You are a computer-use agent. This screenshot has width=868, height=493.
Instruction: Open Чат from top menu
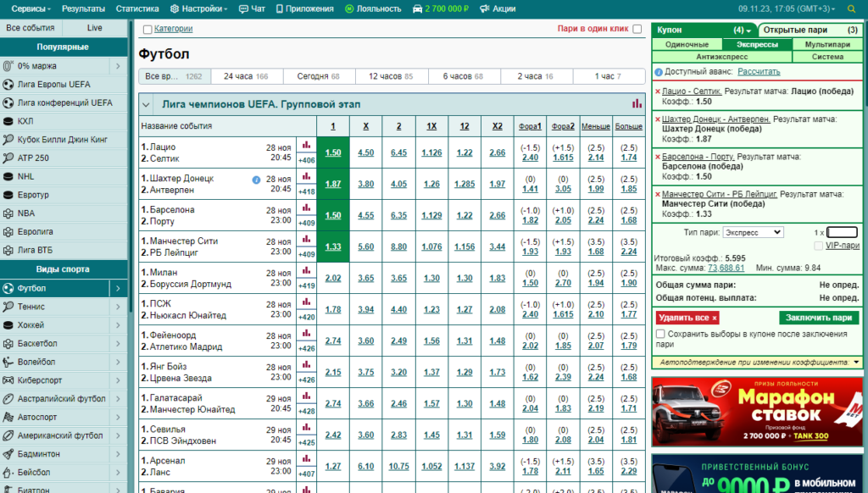[x=252, y=8]
